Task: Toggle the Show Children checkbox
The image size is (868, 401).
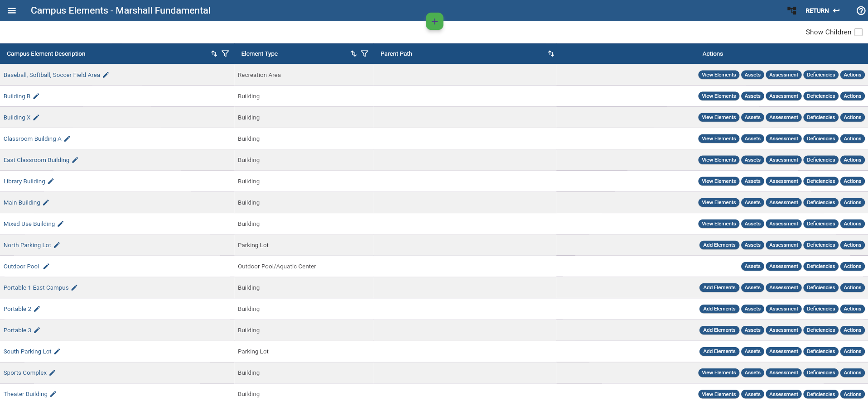Action: tap(858, 32)
